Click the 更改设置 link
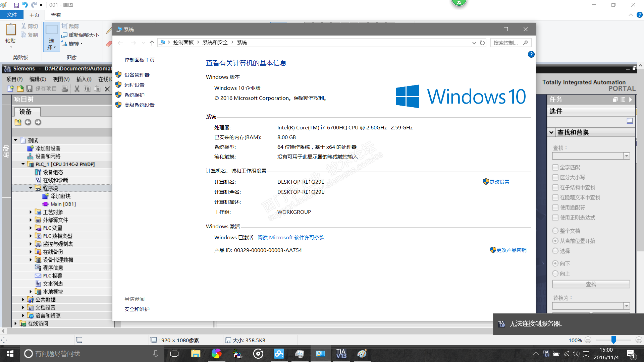This screenshot has height=362, width=644. coord(499,182)
